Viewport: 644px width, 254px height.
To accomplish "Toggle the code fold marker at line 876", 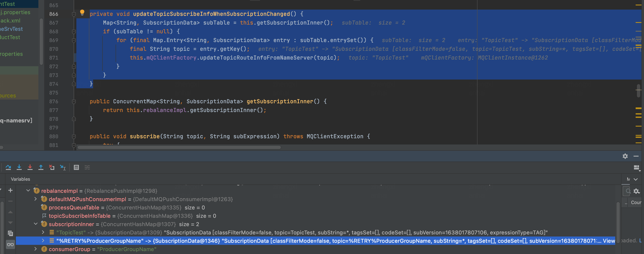I will point(74,102).
